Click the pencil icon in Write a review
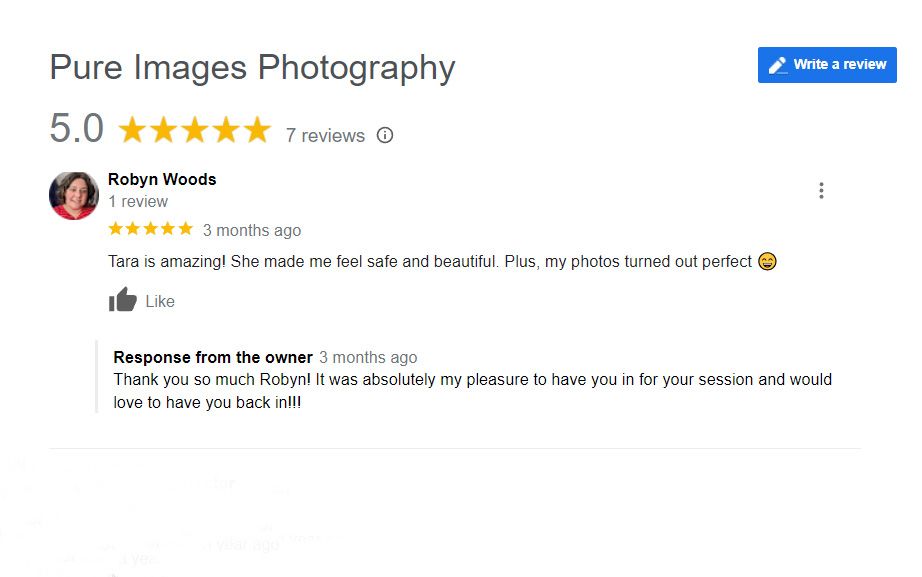Viewport: 922px width, 577px height. 777,65
